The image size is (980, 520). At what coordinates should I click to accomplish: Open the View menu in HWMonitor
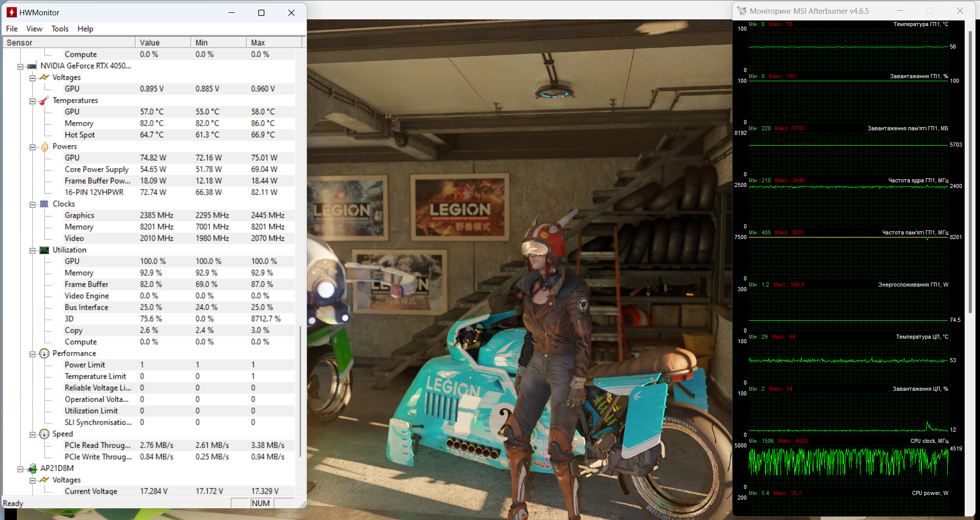34,29
